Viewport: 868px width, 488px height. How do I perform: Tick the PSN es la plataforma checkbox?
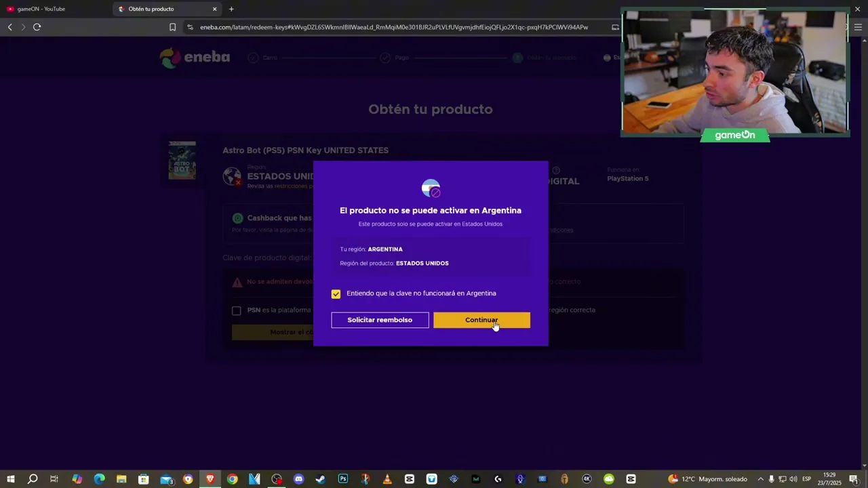[236, 310]
